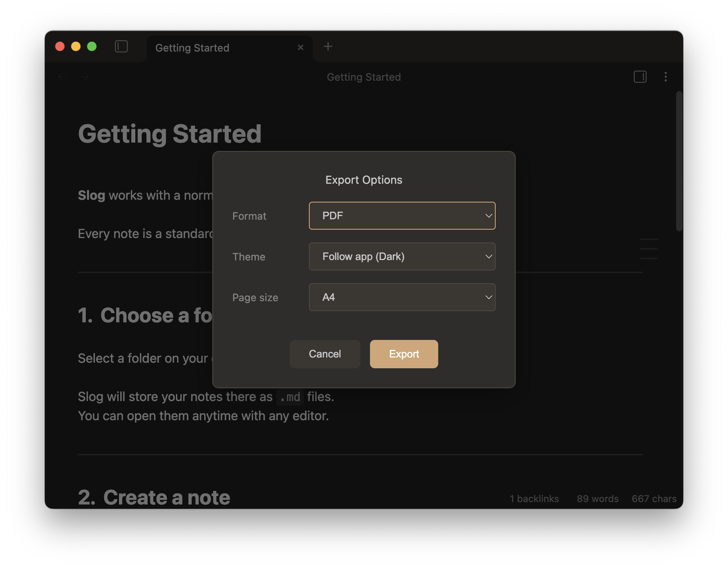Expand the Theme dropdown
Viewport: 728px width, 568px height.
[402, 256]
